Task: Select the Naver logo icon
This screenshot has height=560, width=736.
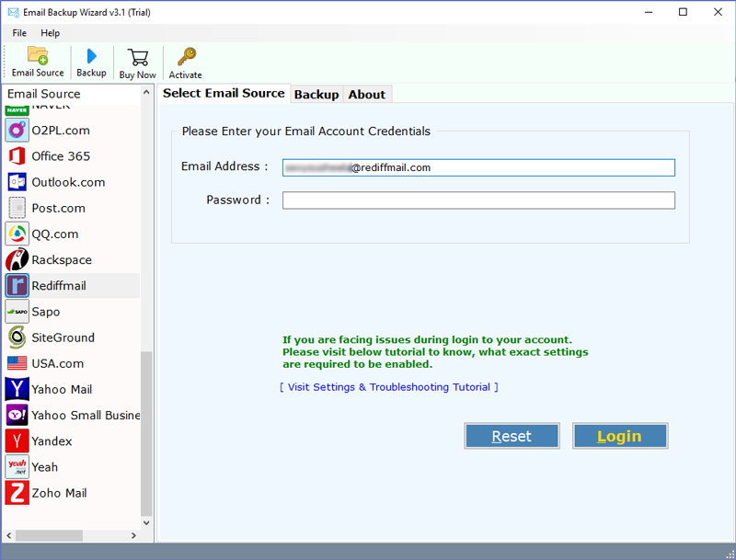Action: pyautogui.click(x=17, y=110)
